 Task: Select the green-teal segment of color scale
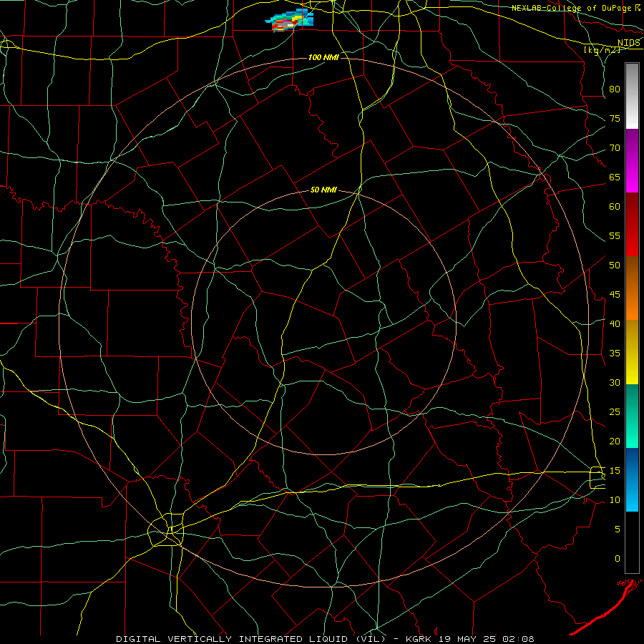click(x=632, y=416)
